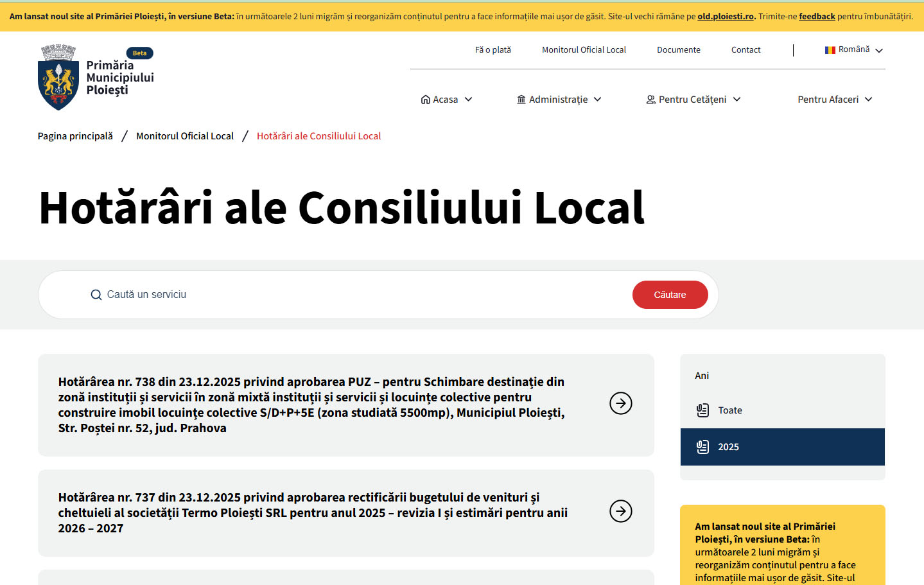Open the Documente menu item
This screenshot has height=585, width=924.
(678, 50)
